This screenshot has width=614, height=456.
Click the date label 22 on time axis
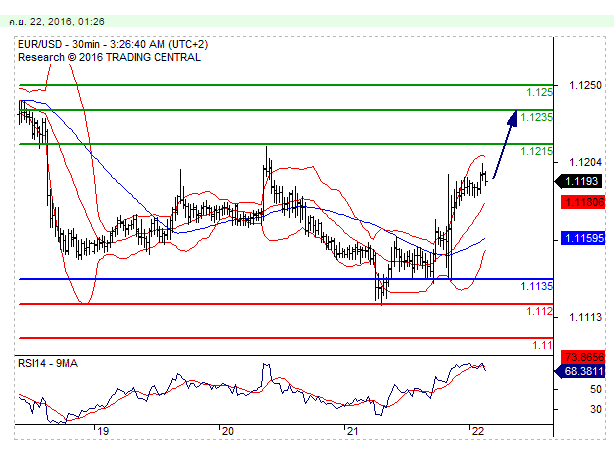pos(478,431)
